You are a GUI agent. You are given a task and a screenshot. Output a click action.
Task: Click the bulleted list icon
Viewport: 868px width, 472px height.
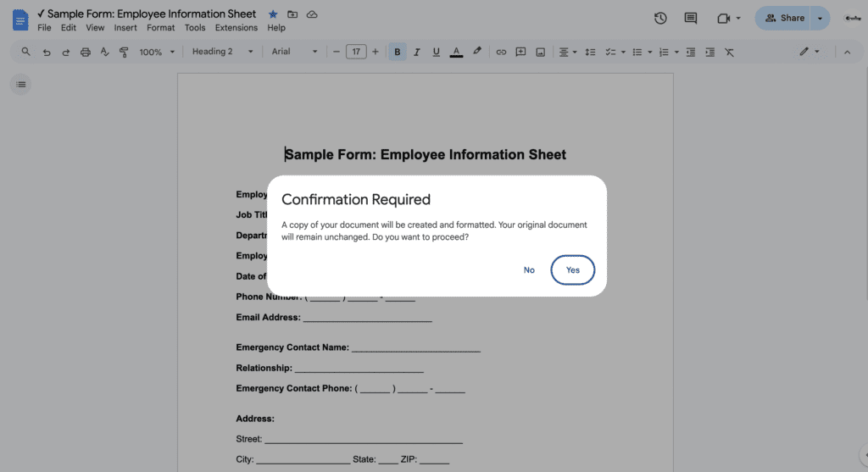(x=637, y=52)
